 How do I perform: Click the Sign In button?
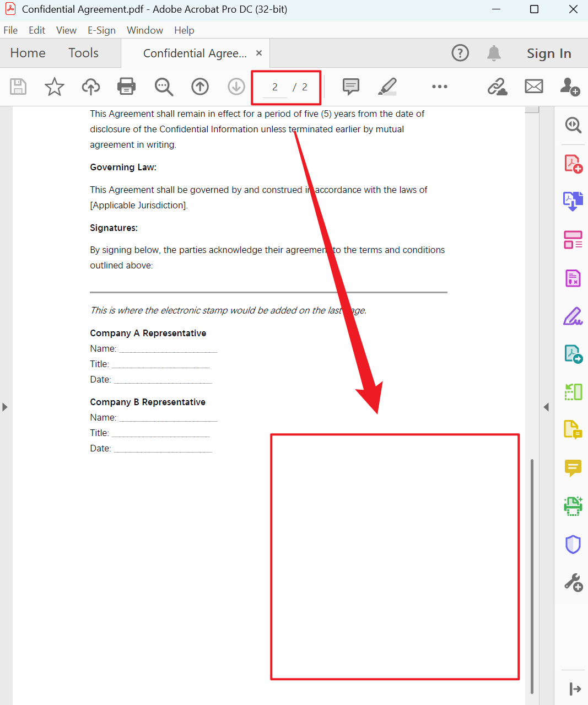click(548, 53)
